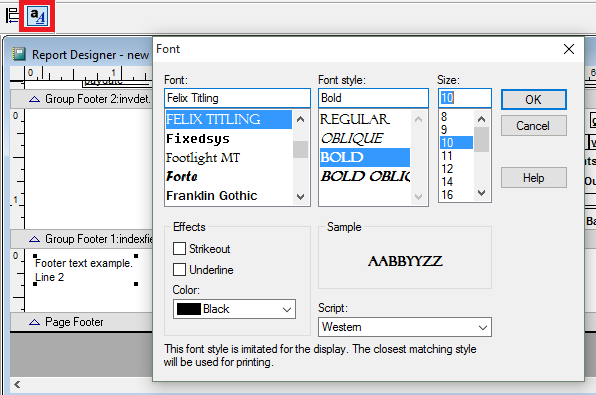Toggle the Strikeout checkbox
The height and width of the screenshot is (395, 596).
click(x=179, y=249)
